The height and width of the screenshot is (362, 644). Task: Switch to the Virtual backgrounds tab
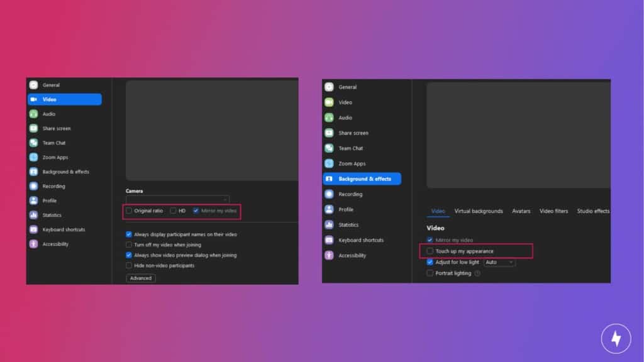(x=479, y=211)
